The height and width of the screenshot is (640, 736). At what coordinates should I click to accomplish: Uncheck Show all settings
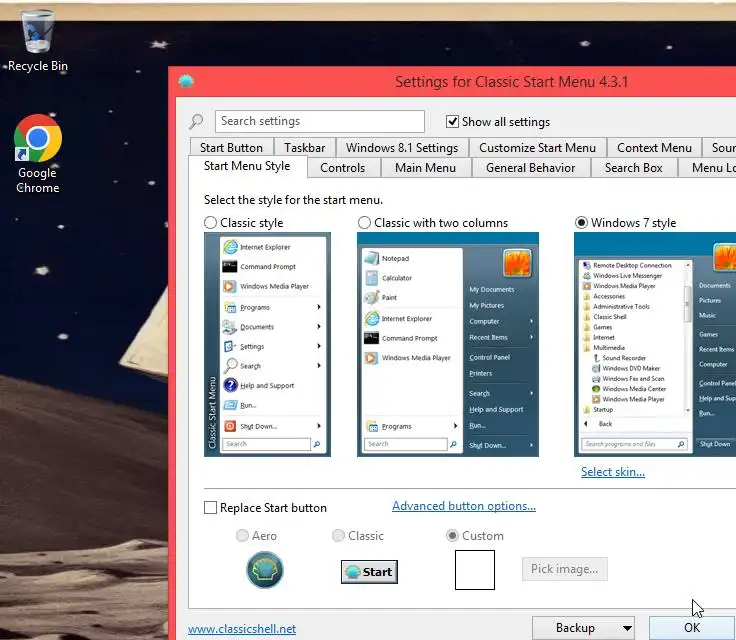click(x=452, y=122)
